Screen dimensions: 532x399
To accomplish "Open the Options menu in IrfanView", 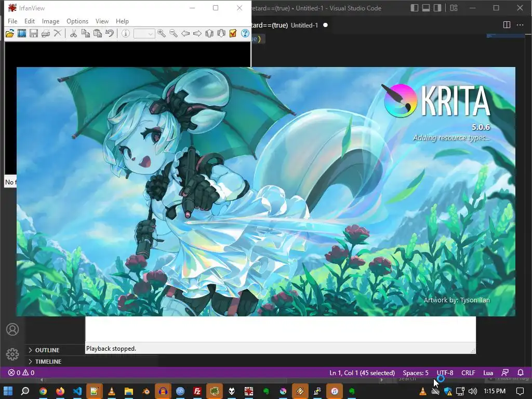I will pyautogui.click(x=77, y=21).
